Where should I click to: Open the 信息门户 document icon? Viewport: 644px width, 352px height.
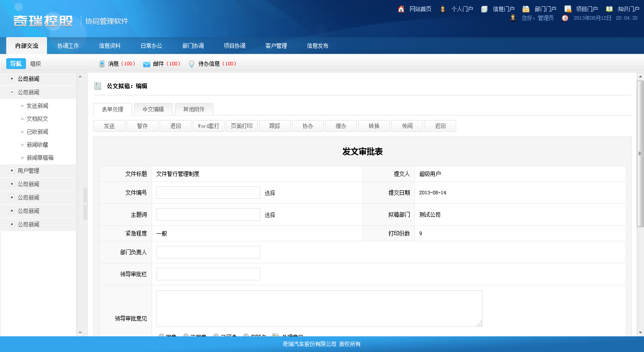484,9
